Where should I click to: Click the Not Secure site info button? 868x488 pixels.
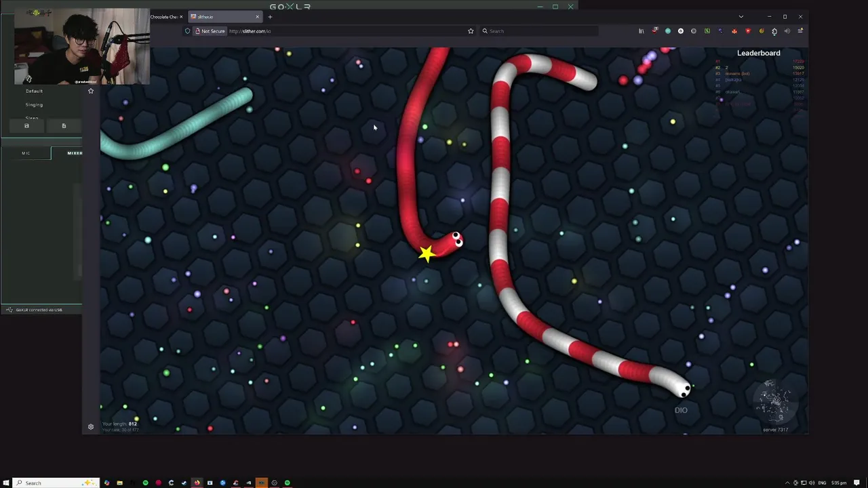coord(210,31)
